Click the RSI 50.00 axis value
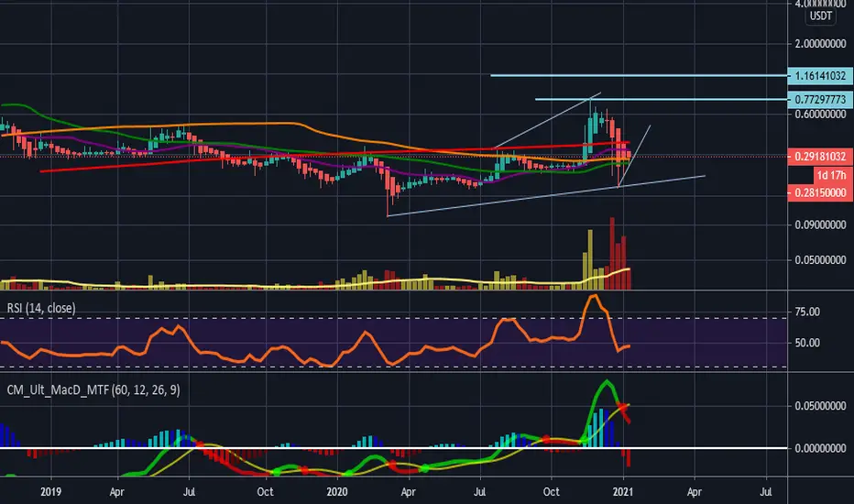This screenshot has width=854, height=504. tap(807, 343)
